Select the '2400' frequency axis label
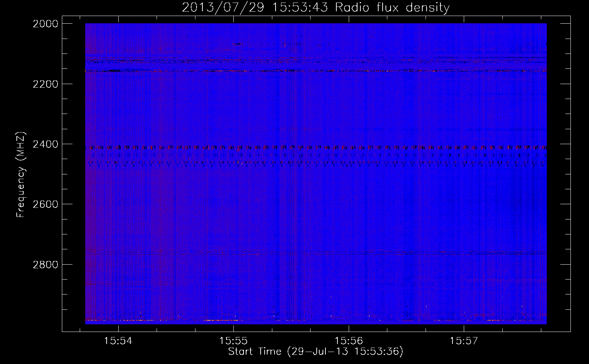The image size is (589, 364). coord(46,144)
